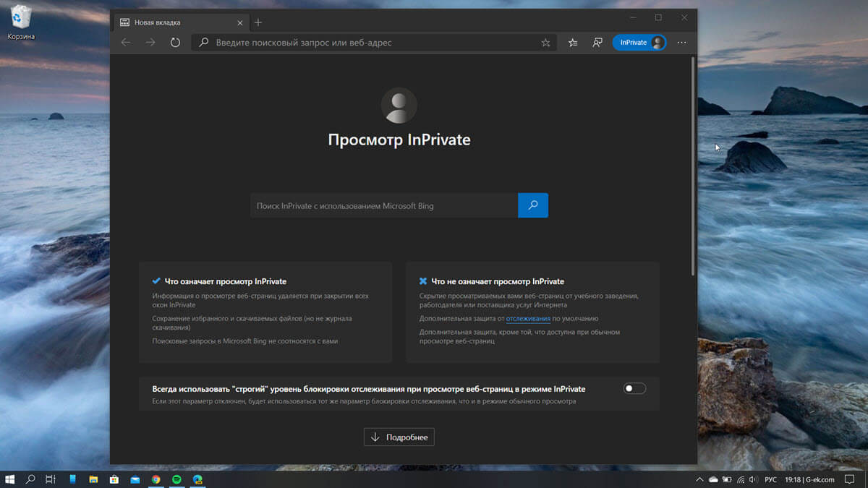
Task: Open Microsoft Store from taskbar
Action: [x=114, y=479]
